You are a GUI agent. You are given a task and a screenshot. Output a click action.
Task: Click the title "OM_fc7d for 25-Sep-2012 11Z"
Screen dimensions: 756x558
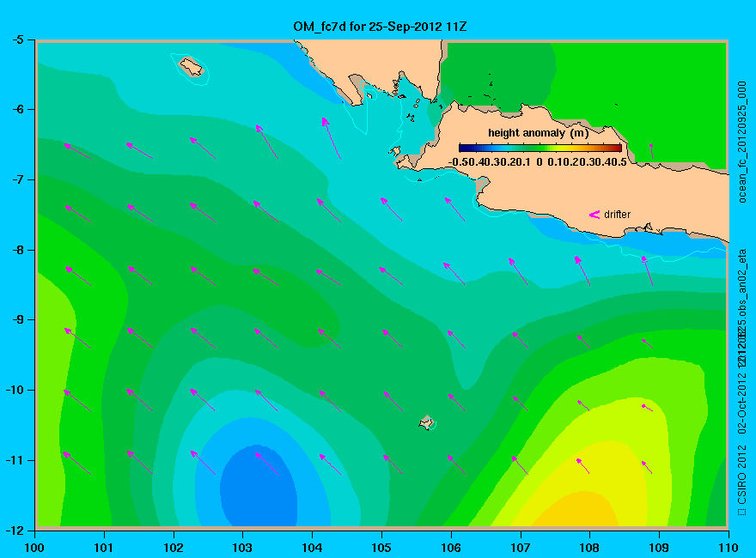(380, 27)
